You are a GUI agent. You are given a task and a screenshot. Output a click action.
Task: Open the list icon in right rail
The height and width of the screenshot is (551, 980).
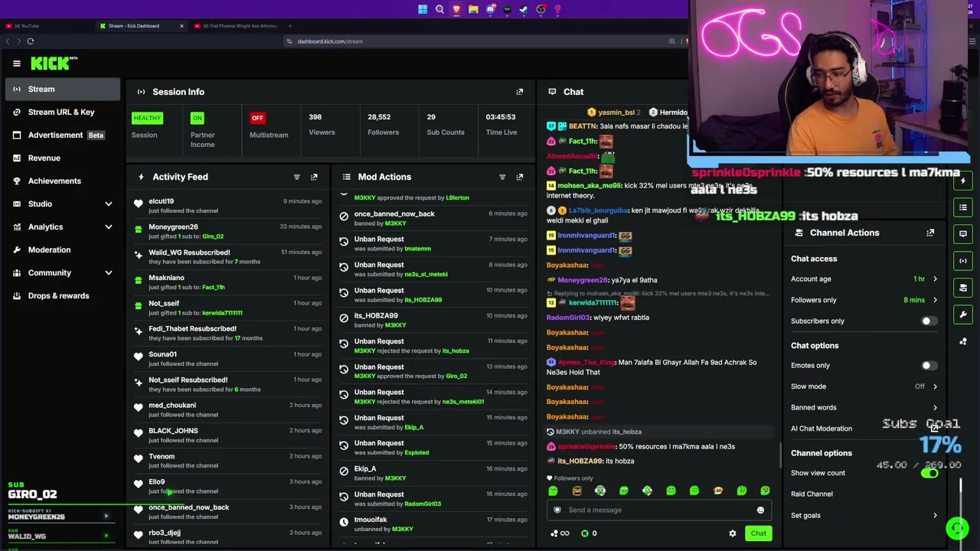(x=963, y=207)
